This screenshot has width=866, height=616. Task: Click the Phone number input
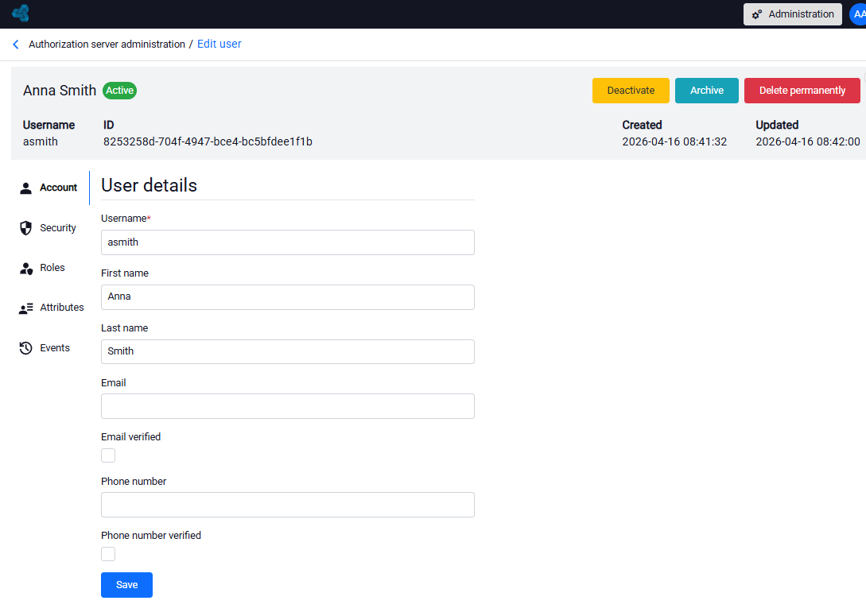click(288, 505)
